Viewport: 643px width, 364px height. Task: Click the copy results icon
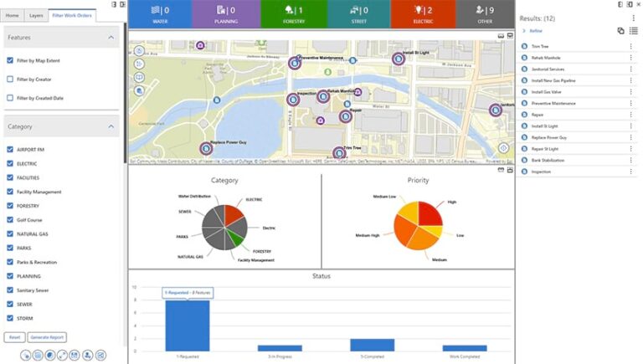click(621, 31)
